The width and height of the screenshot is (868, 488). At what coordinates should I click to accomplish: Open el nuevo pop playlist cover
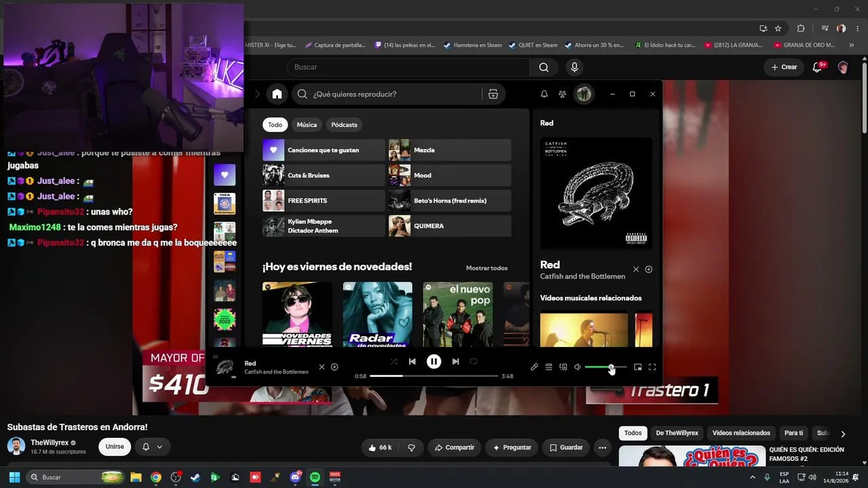[x=458, y=314]
